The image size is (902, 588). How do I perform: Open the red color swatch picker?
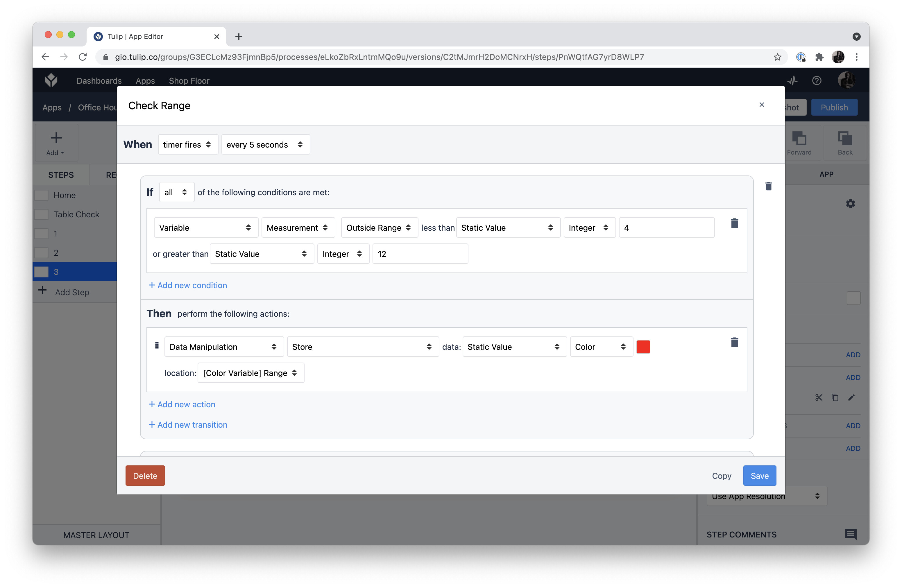643,347
